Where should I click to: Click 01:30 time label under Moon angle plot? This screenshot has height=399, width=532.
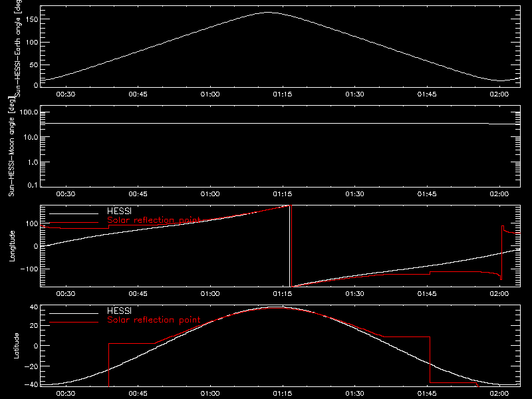pos(355,194)
